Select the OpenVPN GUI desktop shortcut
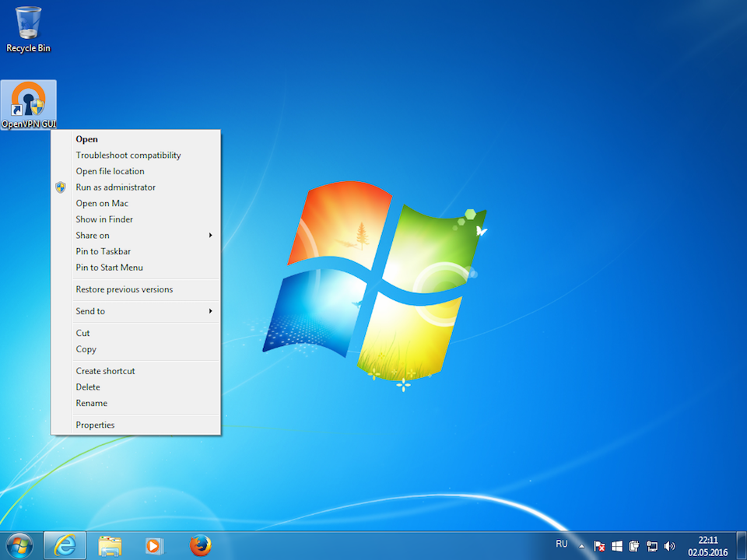The height and width of the screenshot is (560, 747). point(29,105)
